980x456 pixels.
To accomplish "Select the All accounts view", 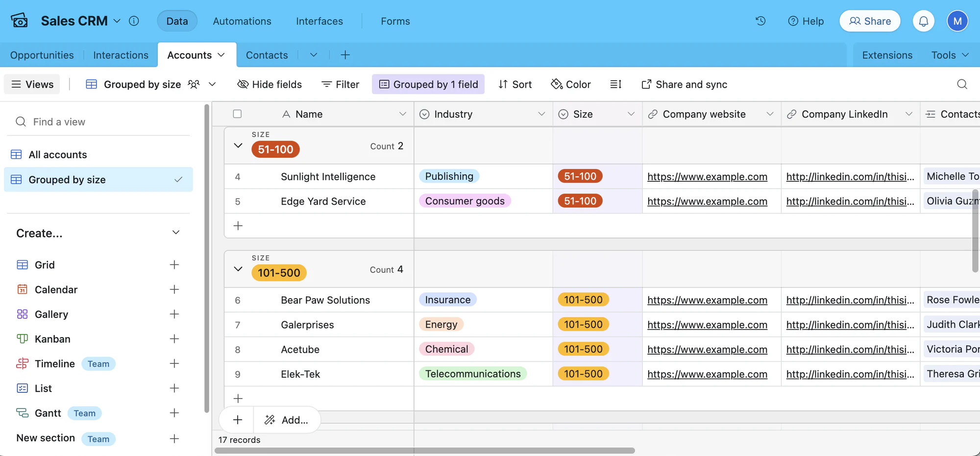I will point(98,155).
